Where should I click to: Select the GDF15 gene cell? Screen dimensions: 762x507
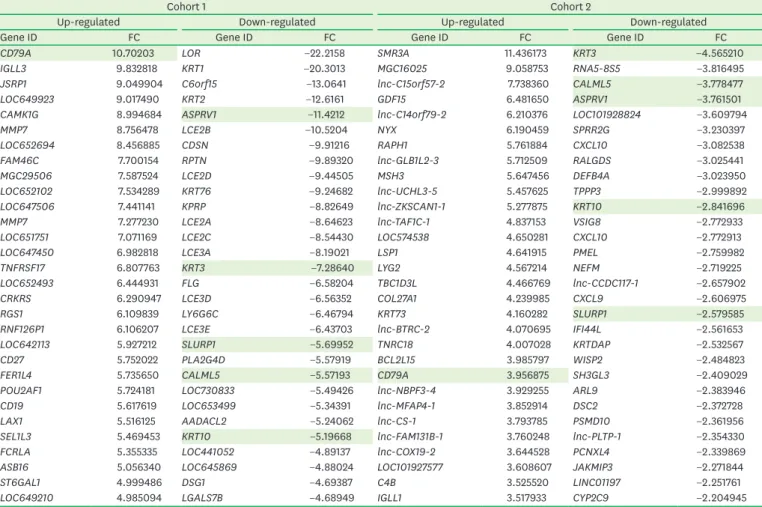(392, 99)
